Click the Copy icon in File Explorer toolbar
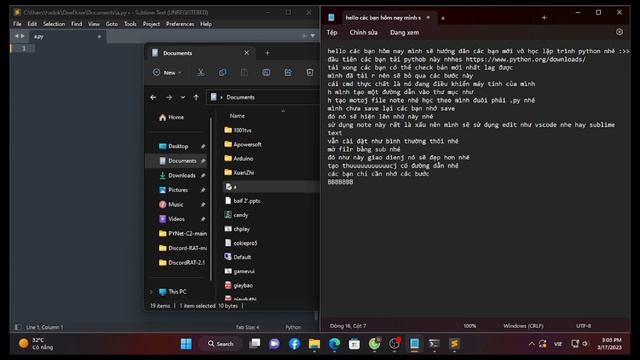 tap(222, 72)
